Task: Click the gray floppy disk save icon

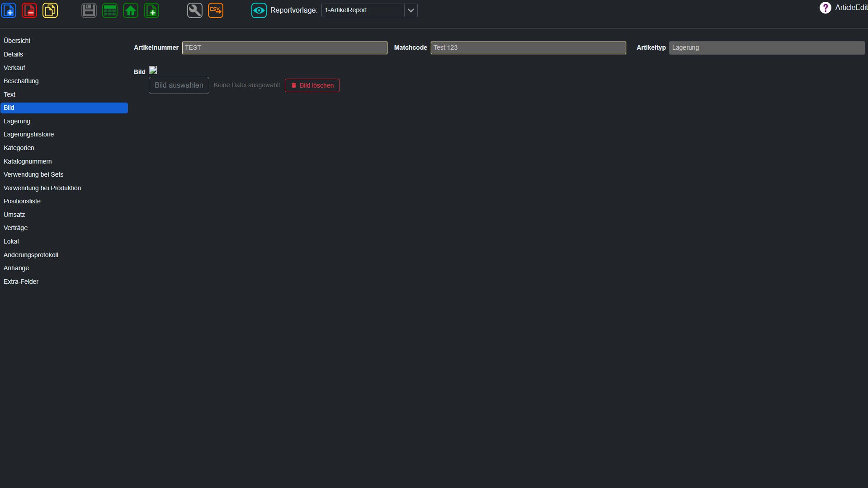Action: pyautogui.click(x=89, y=10)
